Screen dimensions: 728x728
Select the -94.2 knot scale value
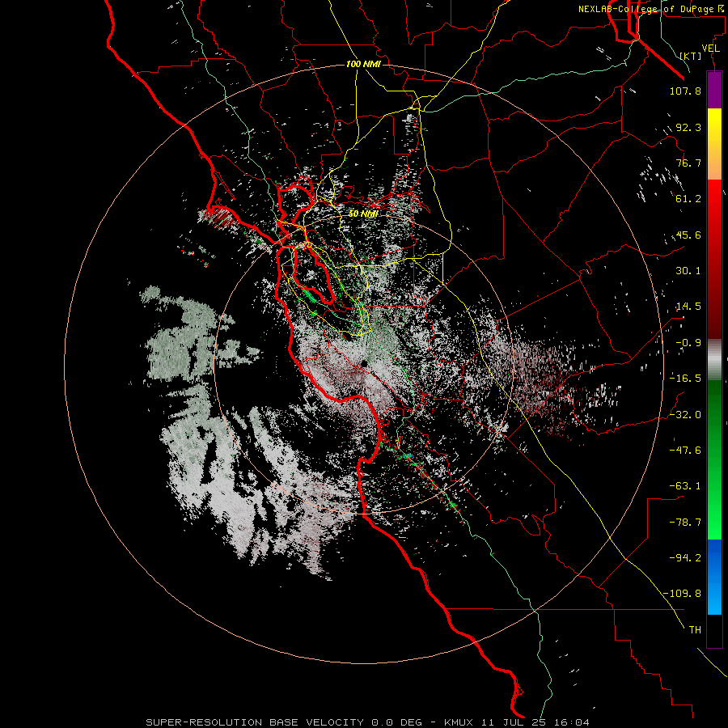point(685,557)
